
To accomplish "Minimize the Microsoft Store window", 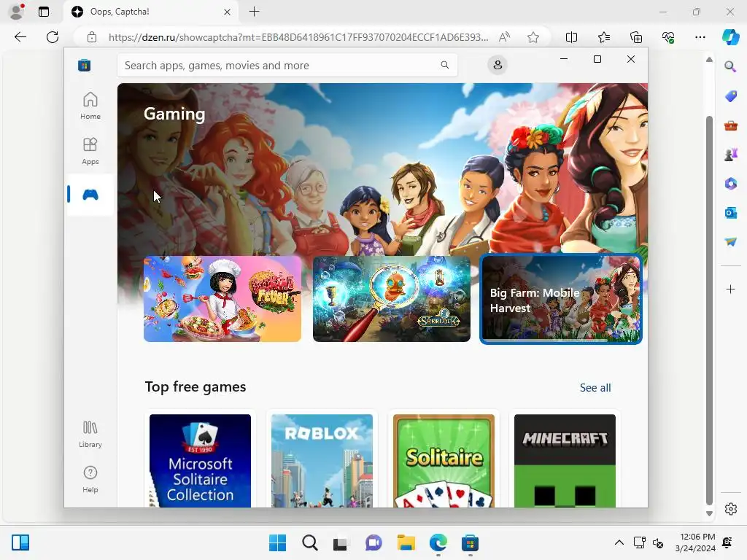I will click(564, 59).
